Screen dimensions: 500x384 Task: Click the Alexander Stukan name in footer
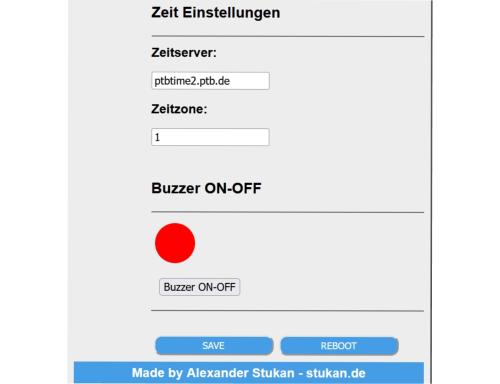tap(240, 373)
